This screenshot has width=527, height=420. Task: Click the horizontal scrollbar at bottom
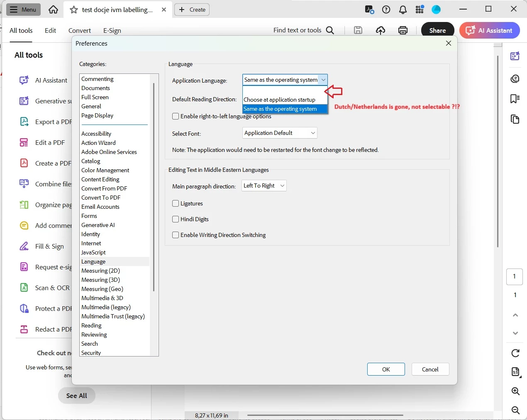(325, 415)
